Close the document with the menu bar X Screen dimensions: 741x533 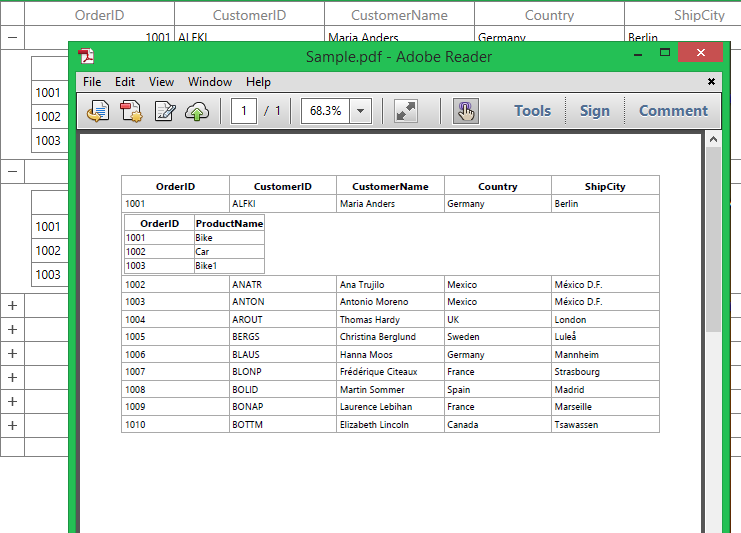pyautogui.click(x=711, y=81)
